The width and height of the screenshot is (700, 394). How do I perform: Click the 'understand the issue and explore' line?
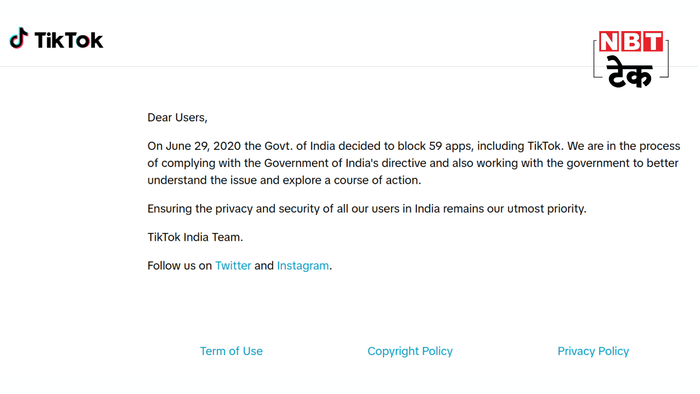coord(284,180)
